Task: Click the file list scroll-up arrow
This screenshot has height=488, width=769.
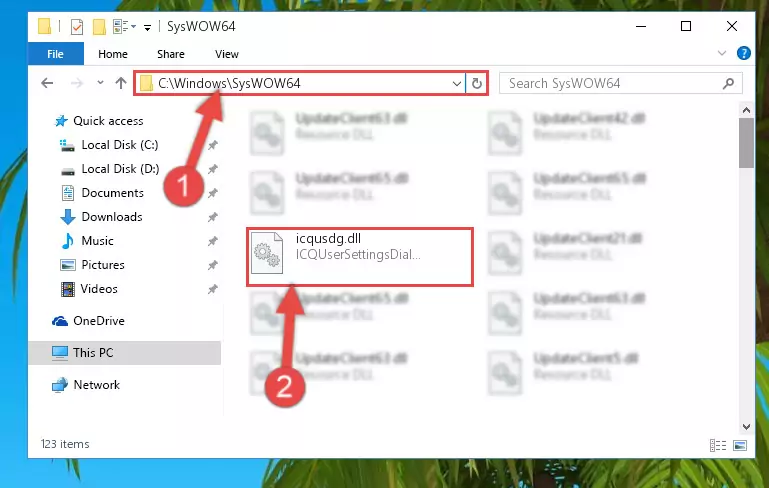Action: (x=746, y=110)
